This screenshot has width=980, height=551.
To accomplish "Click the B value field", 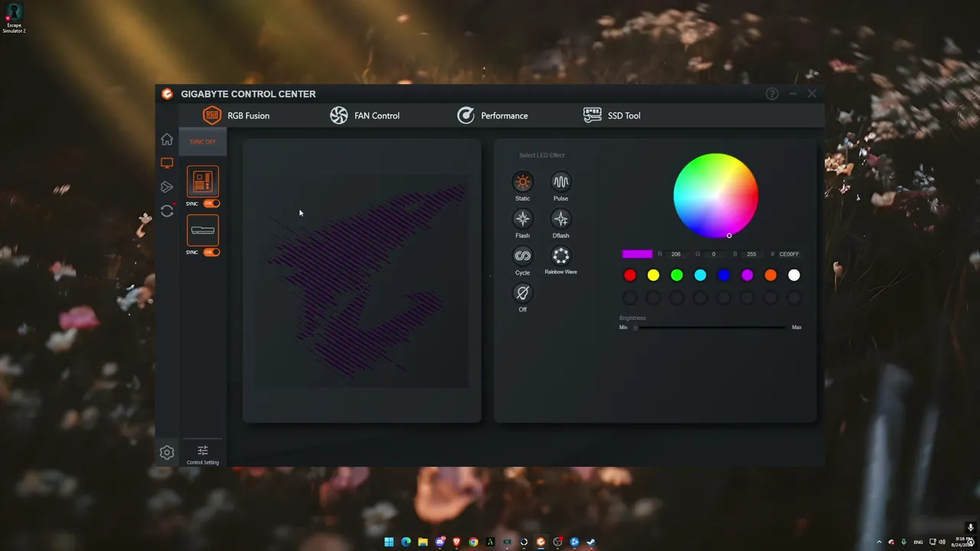I will (x=751, y=254).
